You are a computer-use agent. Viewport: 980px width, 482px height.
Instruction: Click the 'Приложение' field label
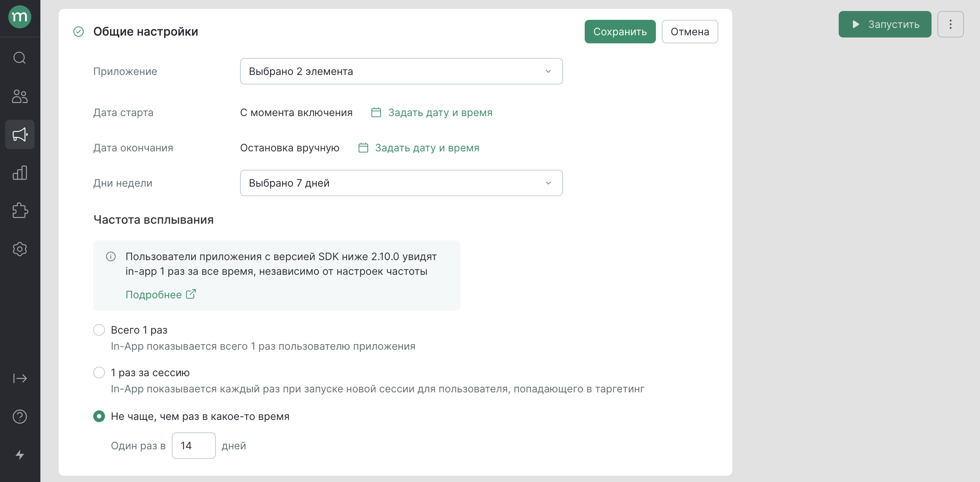click(x=125, y=71)
